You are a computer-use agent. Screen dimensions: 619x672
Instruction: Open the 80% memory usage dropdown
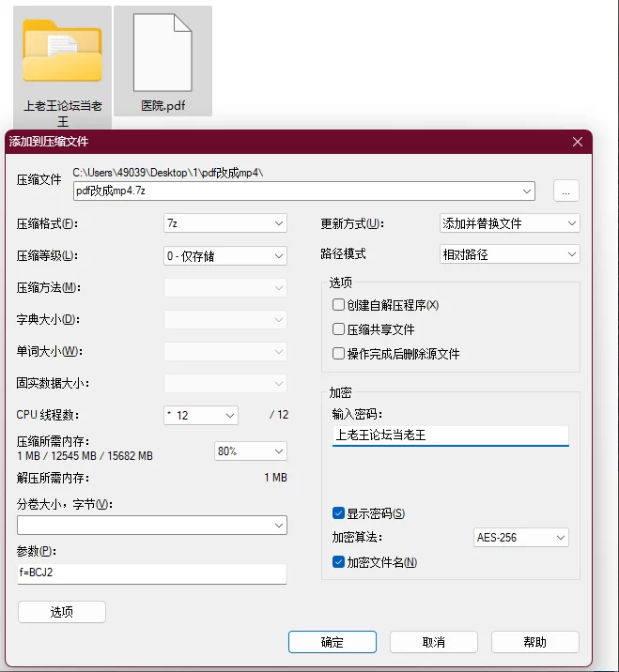(x=251, y=451)
